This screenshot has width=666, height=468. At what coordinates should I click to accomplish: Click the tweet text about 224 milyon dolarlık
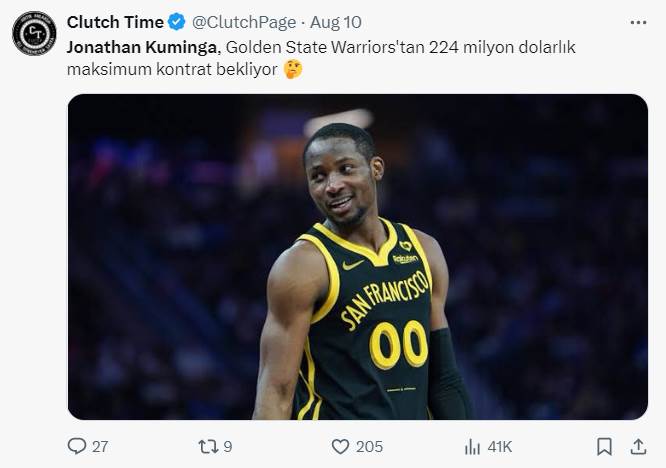321,58
